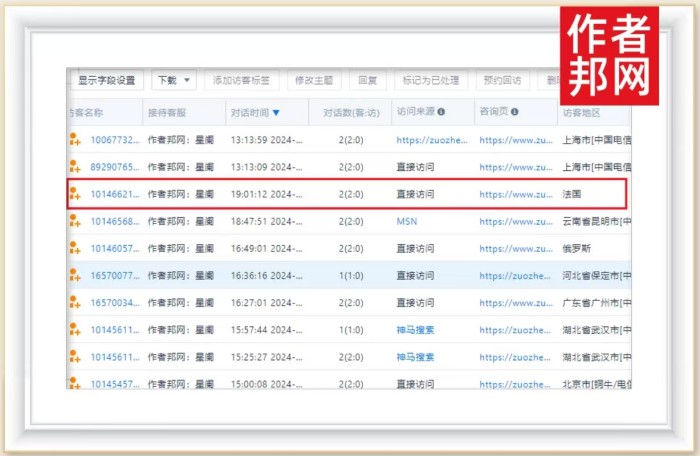Screen dimensions: 700x456
Task: Open the first 神马搜索 source link
Action: (415, 329)
